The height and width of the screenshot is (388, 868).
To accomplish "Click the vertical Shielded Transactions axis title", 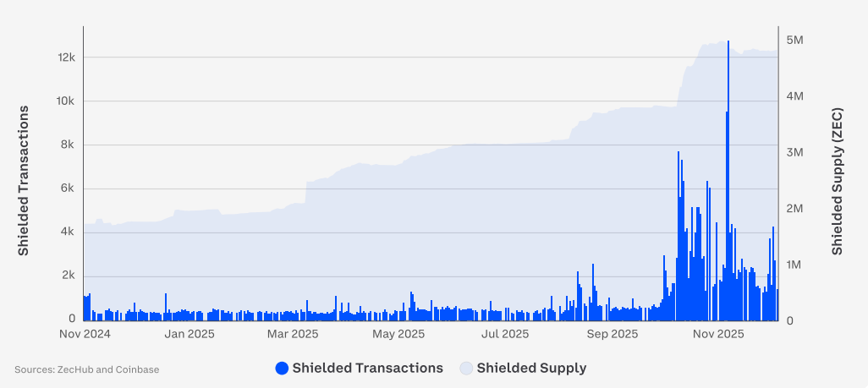I will point(24,181).
